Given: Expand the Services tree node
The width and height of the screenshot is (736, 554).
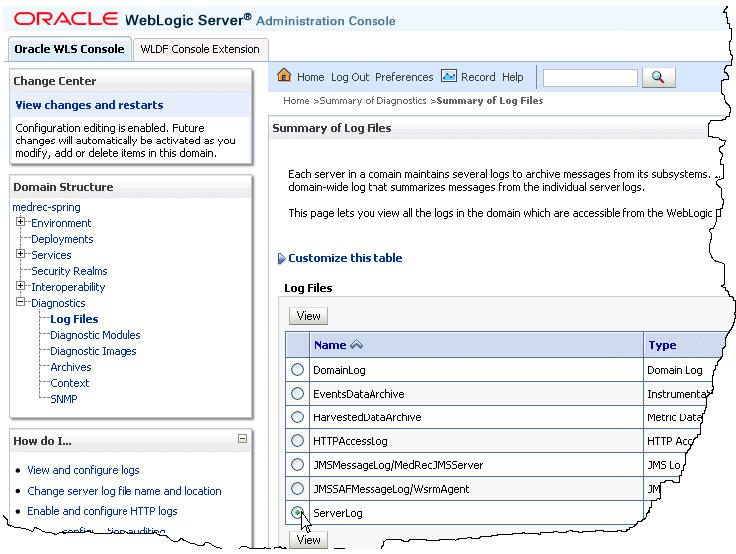Looking at the screenshot, I should click(x=20, y=254).
